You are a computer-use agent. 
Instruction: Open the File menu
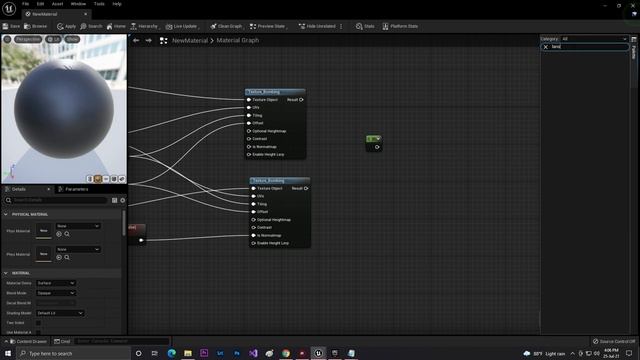click(25, 4)
